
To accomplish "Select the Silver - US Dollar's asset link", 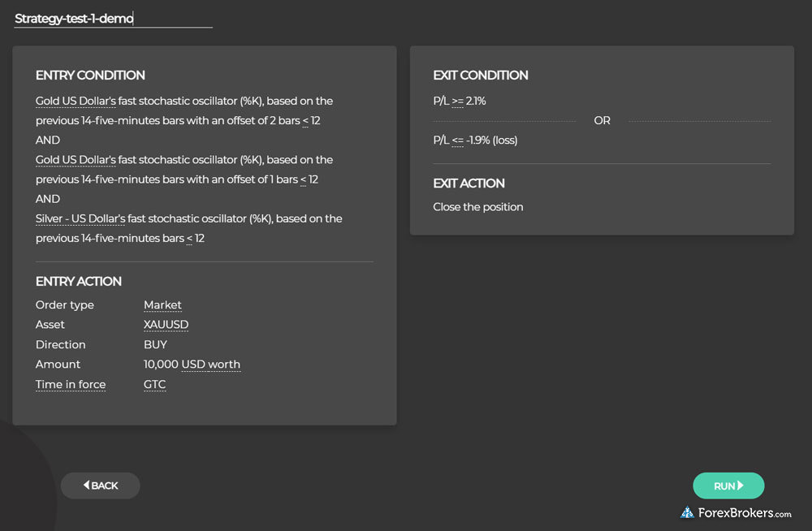I will pos(80,218).
